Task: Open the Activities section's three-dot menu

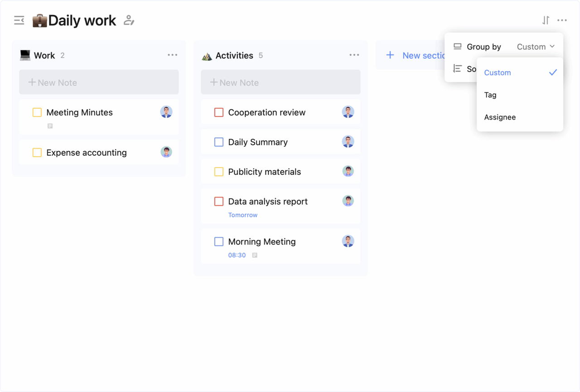Action: [354, 54]
